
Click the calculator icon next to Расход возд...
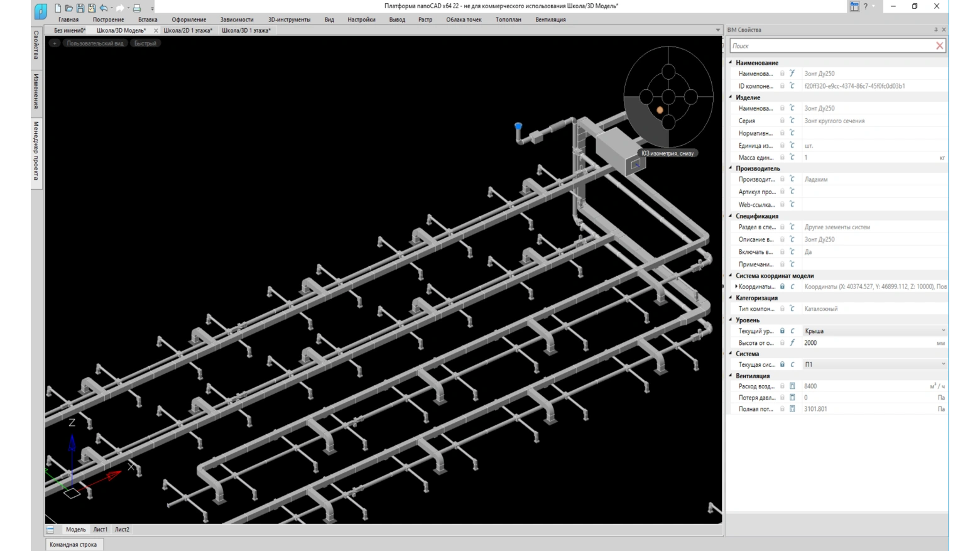coord(792,386)
